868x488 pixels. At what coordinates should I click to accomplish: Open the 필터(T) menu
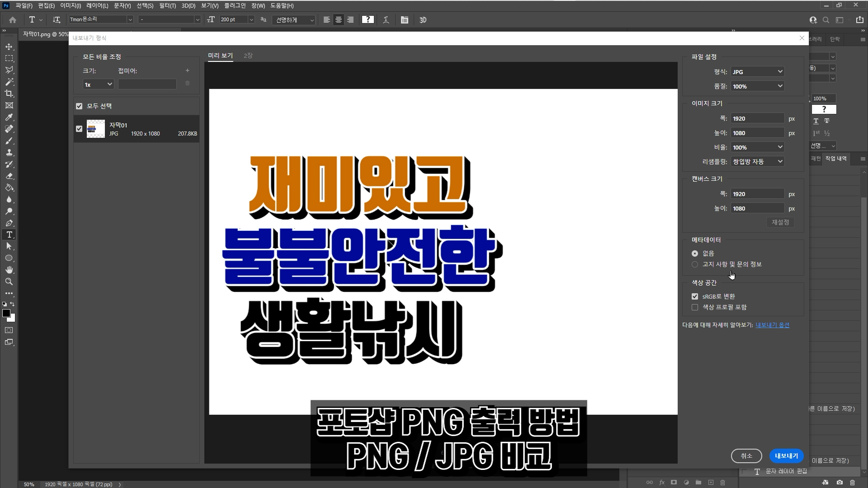pos(167,6)
